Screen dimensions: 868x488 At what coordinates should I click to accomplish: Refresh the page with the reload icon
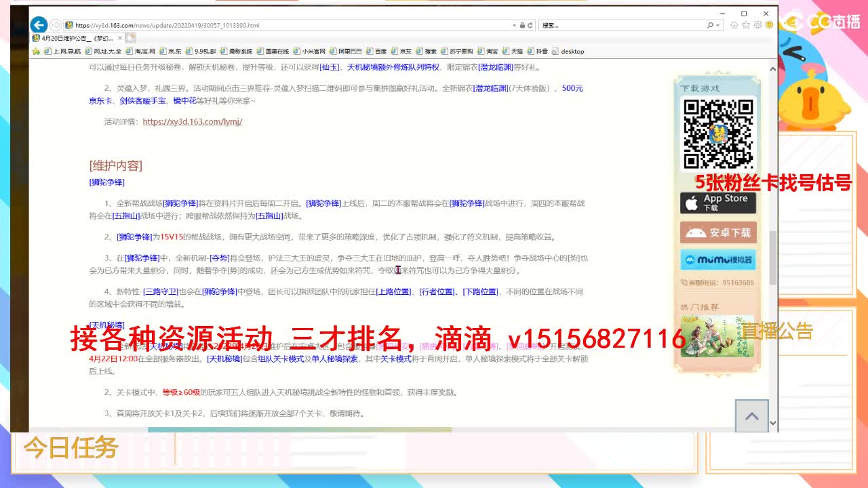530,25
